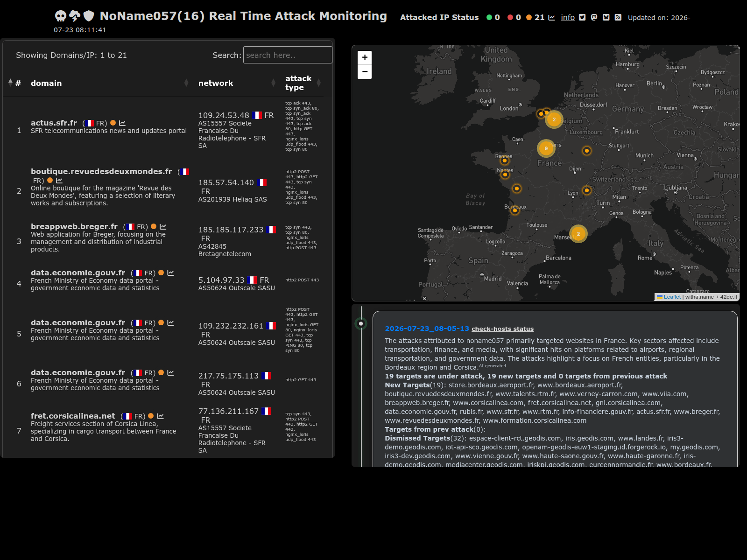Click the IP address 185.185.117.233
This screenshot has height=560, width=747.
[x=231, y=230]
